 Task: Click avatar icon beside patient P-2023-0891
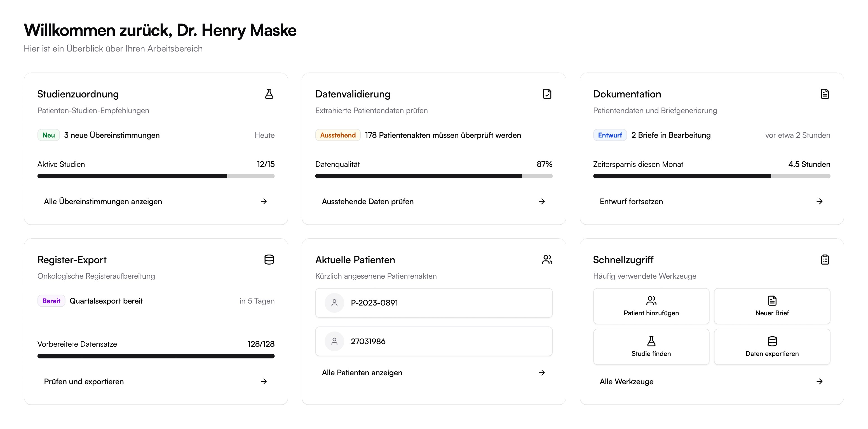pos(334,303)
